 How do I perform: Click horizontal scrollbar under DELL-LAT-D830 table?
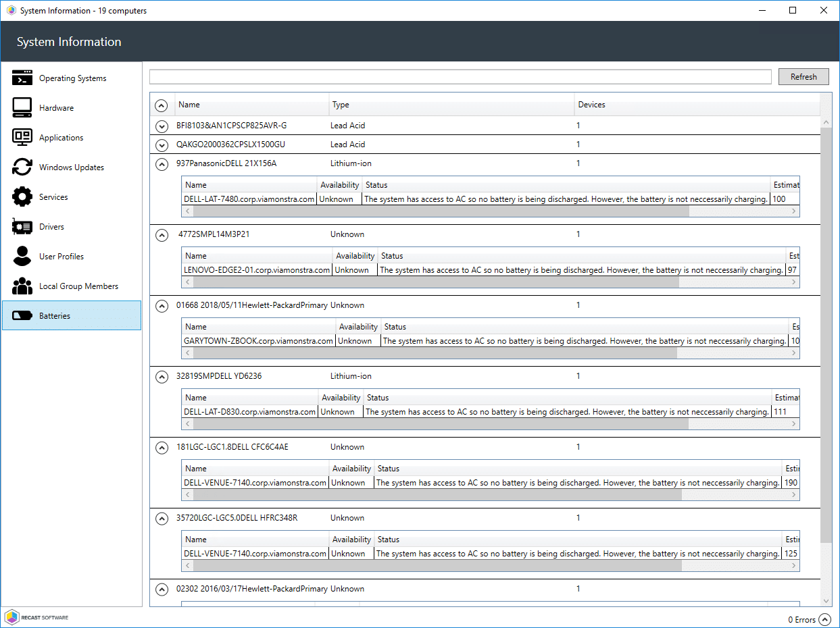[441, 424]
